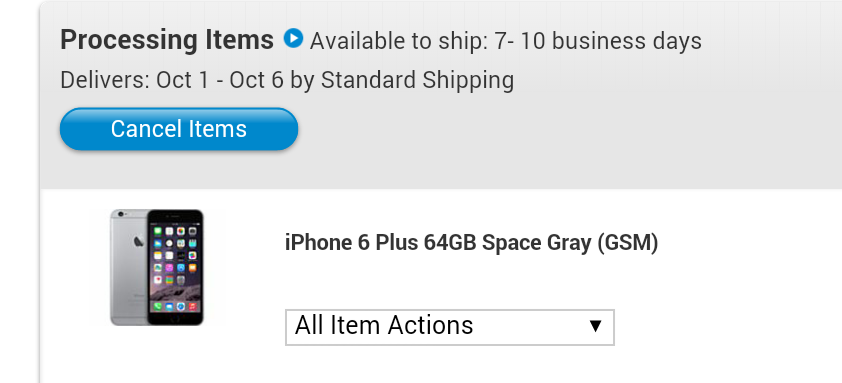This screenshot has width=842, height=383.
Task: Click the Standard Shipping text
Action: coord(417,81)
